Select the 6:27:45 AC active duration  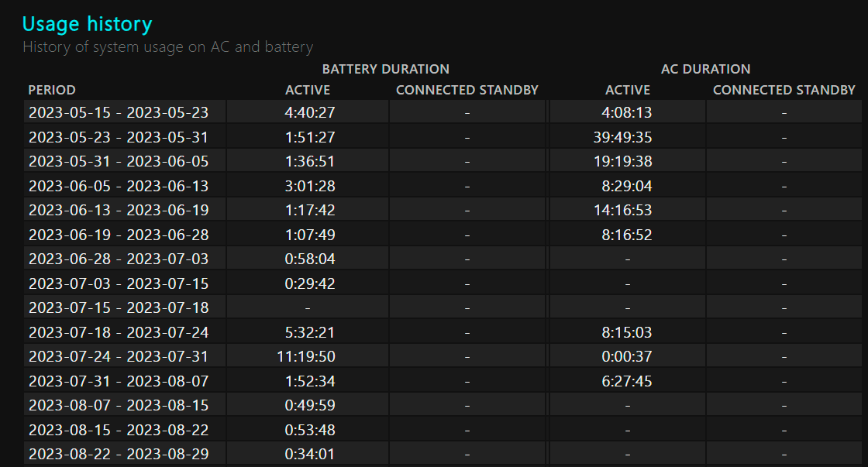[627, 381]
